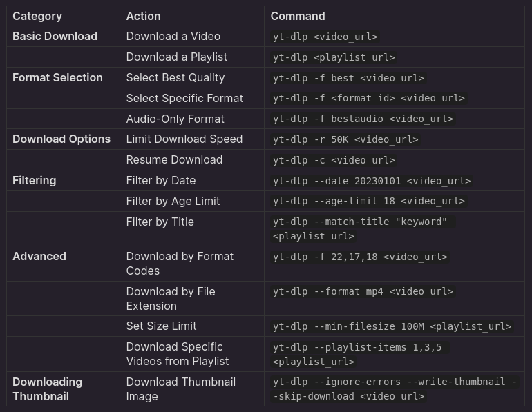532x412 pixels.
Task: Click the '--min-filesize 100M' command code
Action: (x=392, y=326)
